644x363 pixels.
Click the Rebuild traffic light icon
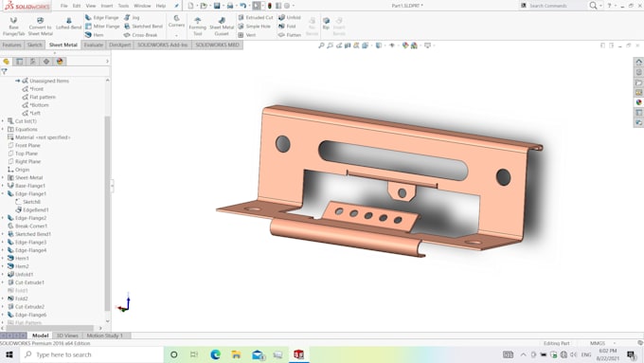point(269,6)
